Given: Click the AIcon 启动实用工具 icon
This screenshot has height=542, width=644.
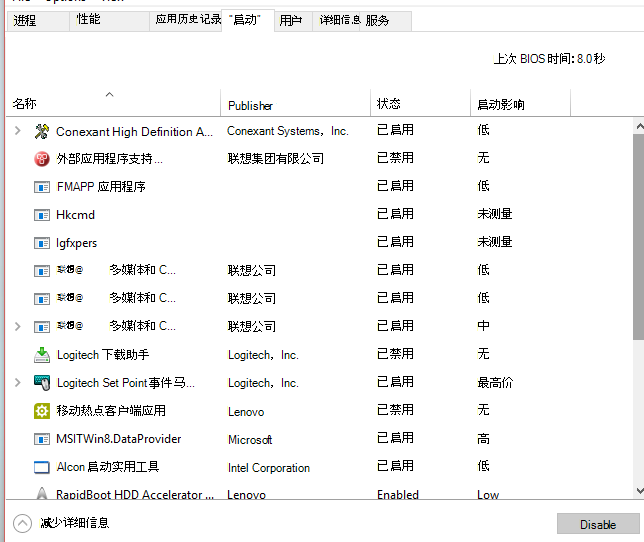Looking at the screenshot, I should pos(42,467).
